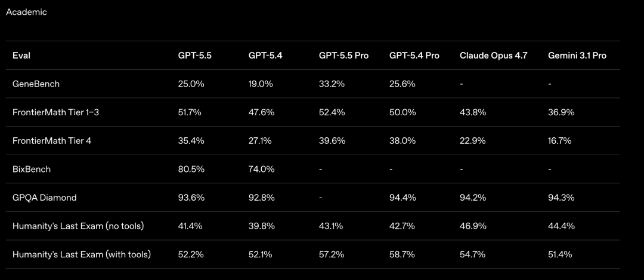Image resolution: width=644 pixels, height=280 pixels.
Task: Click the Claude Opus 4.7 column header
Action: pos(493,56)
